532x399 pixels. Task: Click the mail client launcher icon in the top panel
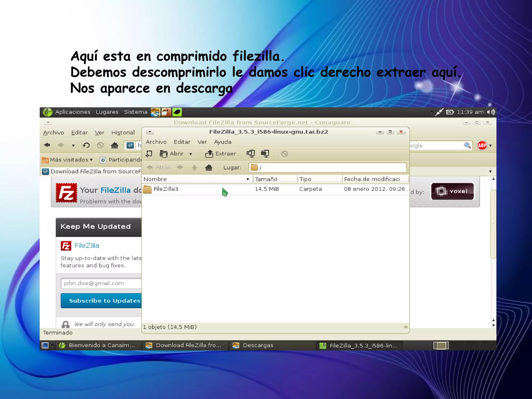(x=166, y=112)
